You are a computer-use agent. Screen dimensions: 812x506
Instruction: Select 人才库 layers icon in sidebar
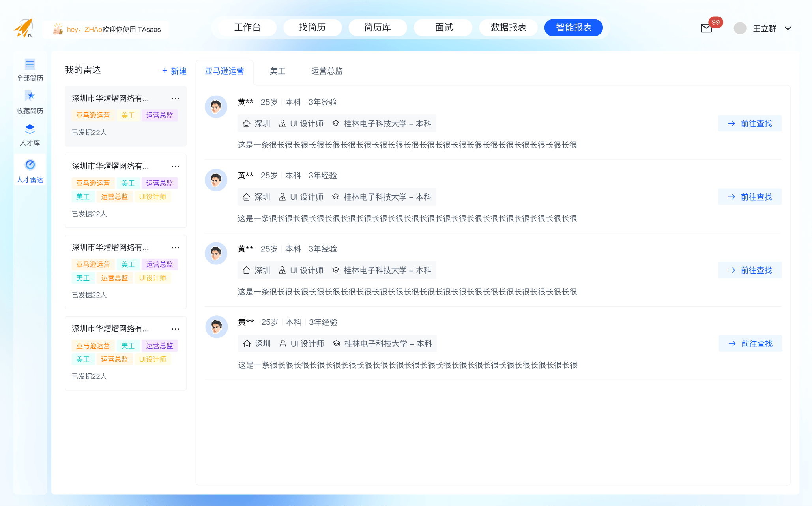pos(30,129)
